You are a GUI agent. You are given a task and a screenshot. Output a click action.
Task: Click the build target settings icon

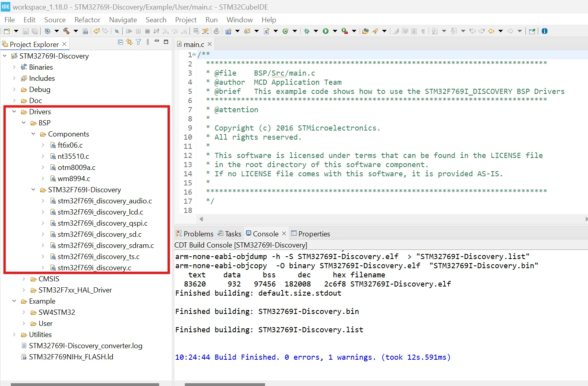[47, 31]
